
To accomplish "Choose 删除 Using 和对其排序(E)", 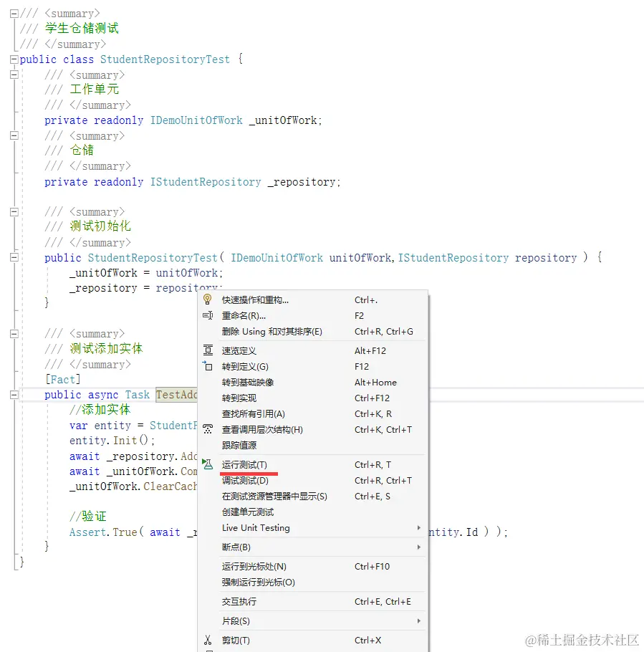I will 312,332.
